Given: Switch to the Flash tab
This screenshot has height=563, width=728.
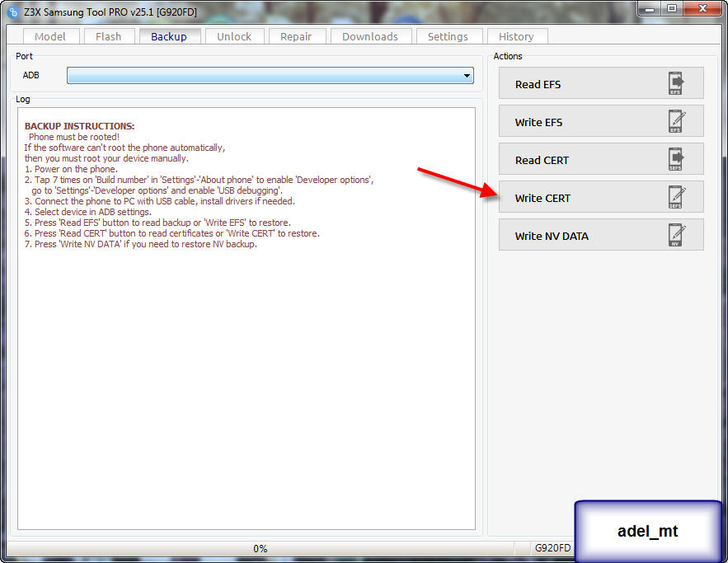Looking at the screenshot, I should (109, 36).
